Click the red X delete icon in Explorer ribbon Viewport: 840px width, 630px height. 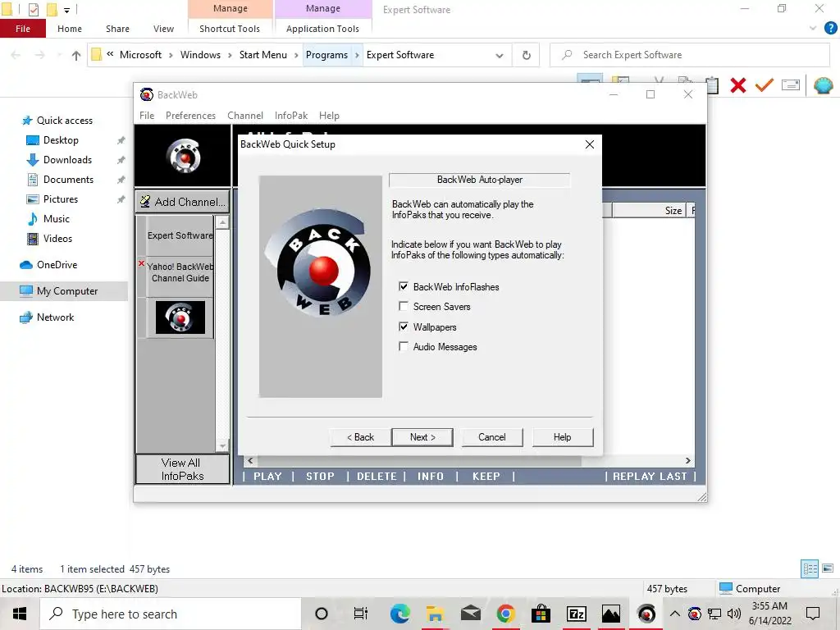(737, 85)
